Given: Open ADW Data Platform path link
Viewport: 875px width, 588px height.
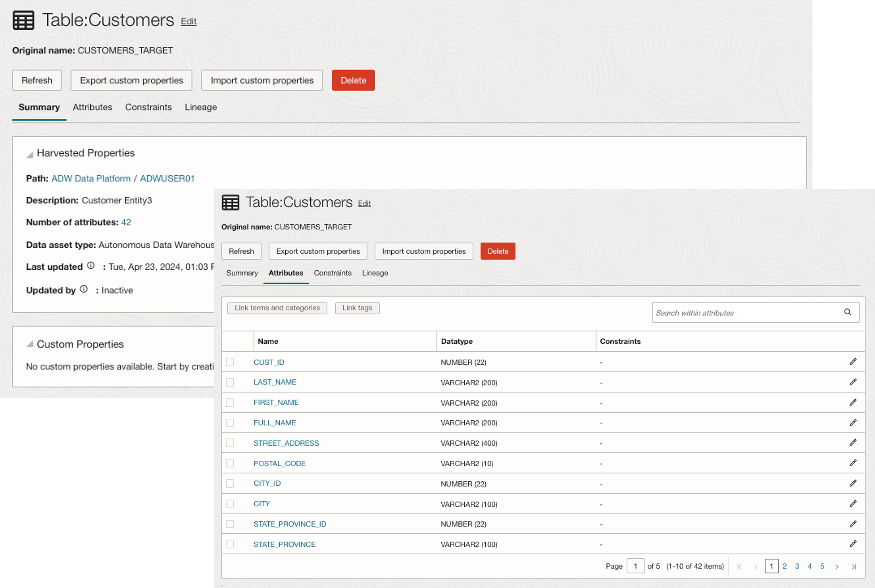Looking at the screenshot, I should coord(91,179).
